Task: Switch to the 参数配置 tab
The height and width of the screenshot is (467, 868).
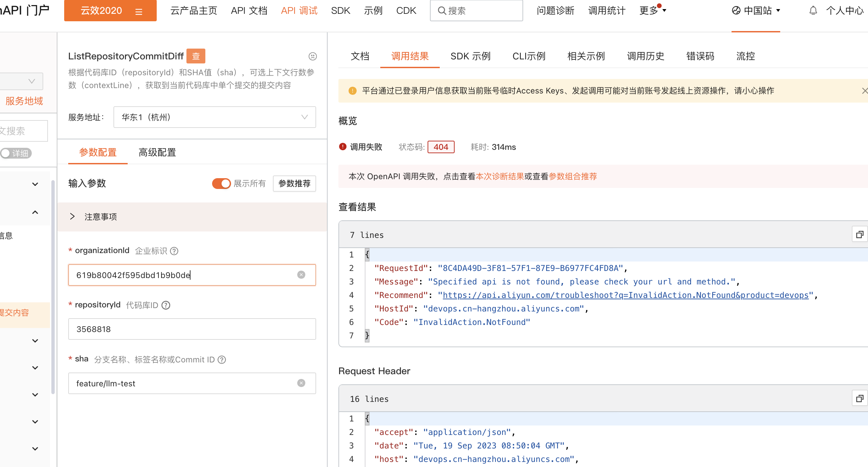Action: tap(98, 153)
